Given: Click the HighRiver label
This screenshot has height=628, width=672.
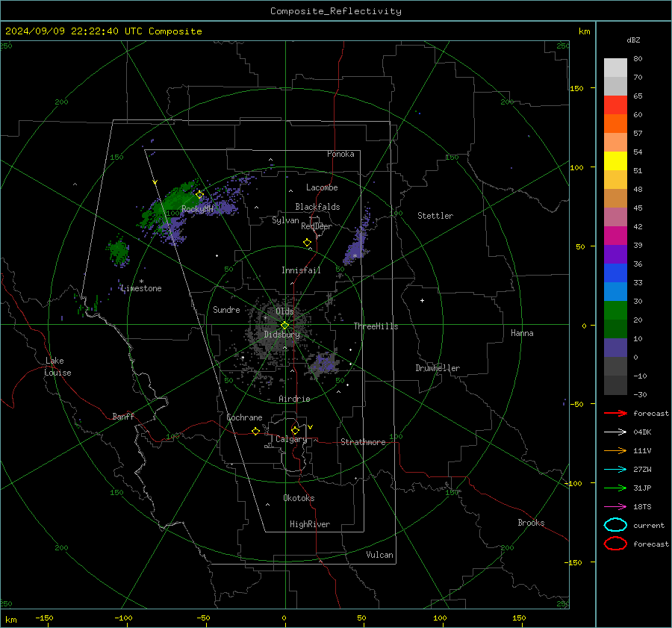Looking at the screenshot, I should tap(310, 524).
